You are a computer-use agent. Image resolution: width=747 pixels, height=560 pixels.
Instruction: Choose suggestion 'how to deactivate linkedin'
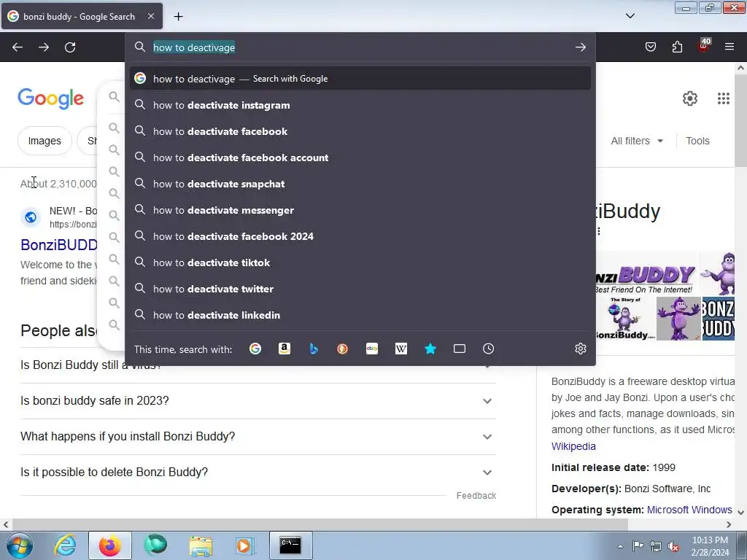pos(360,315)
